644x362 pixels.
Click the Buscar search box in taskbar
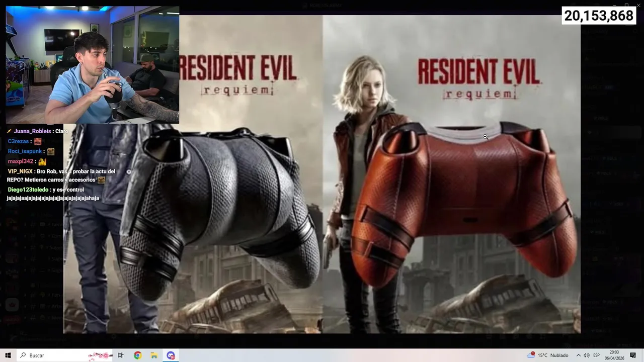click(x=64, y=355)
